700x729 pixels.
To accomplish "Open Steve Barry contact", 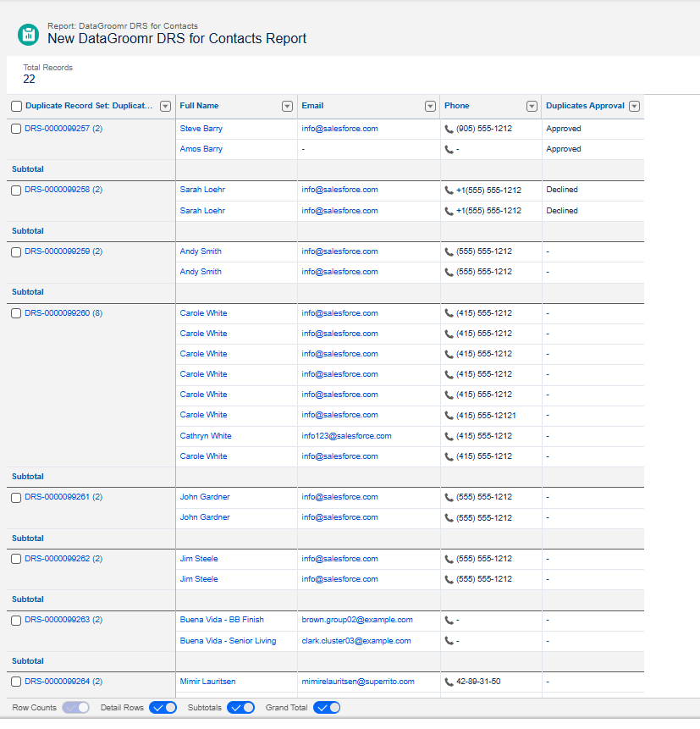I will pos(201,129).
